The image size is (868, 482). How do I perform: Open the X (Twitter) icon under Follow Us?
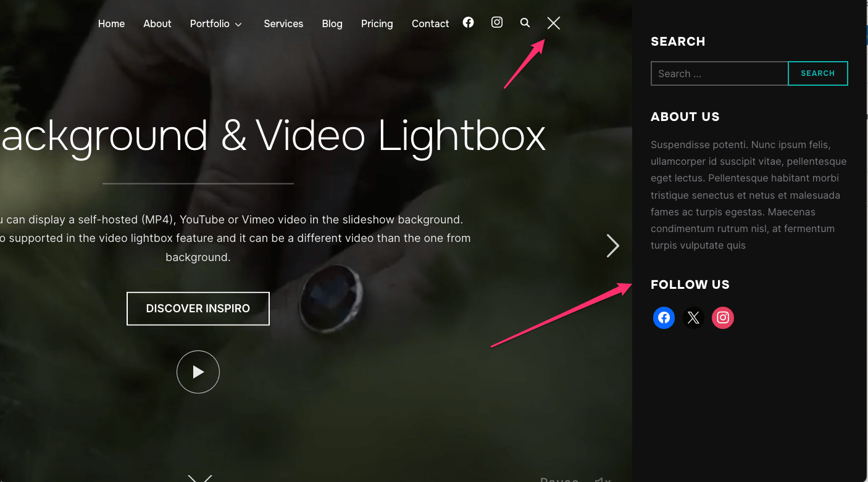(693, 318)
